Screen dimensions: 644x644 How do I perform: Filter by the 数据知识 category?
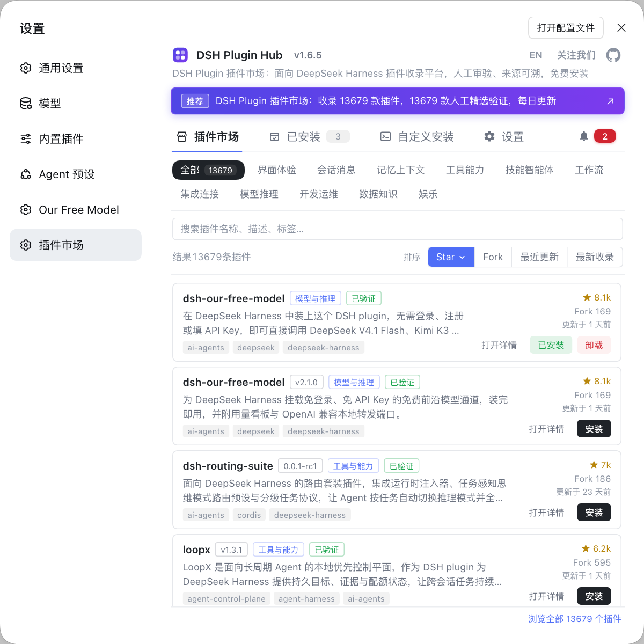378,194
